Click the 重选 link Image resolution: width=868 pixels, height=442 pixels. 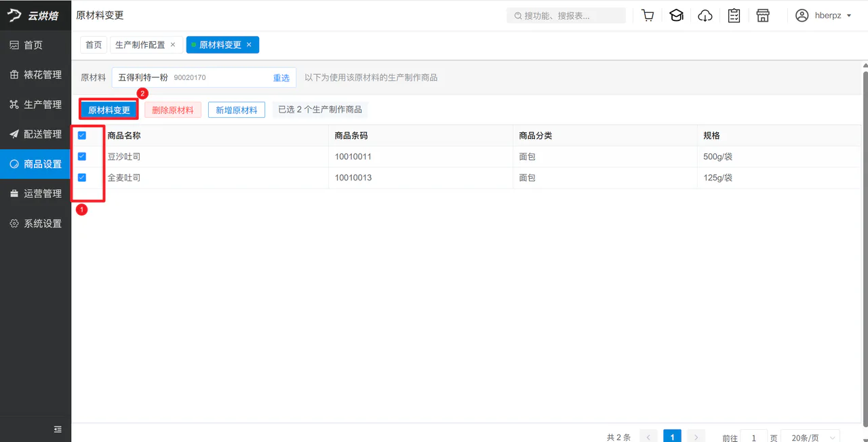tap(281, 78)
